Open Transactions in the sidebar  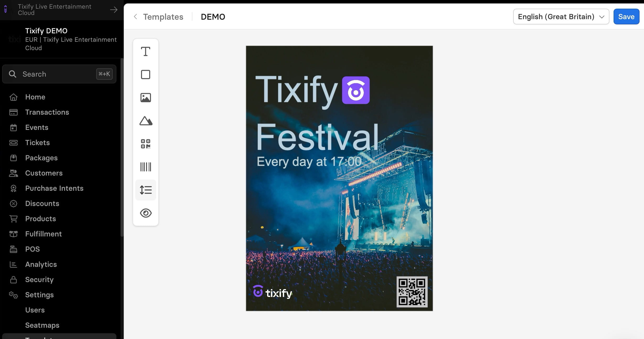tap(47, 112)
